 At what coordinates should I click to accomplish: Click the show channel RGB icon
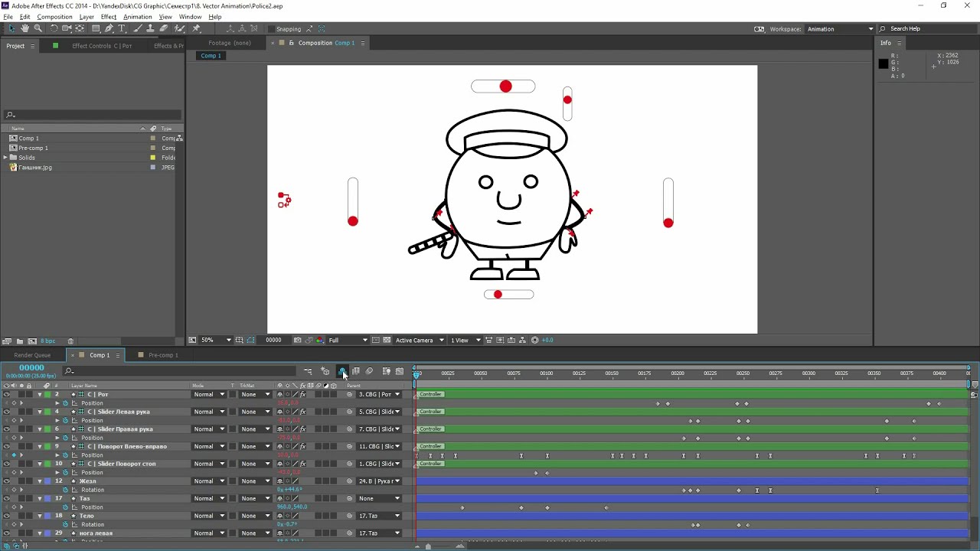320,340
